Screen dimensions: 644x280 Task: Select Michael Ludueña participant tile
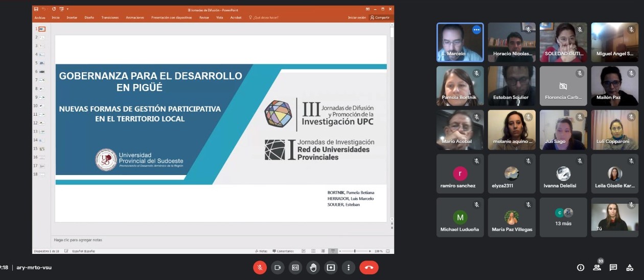[x=460, y=218]
